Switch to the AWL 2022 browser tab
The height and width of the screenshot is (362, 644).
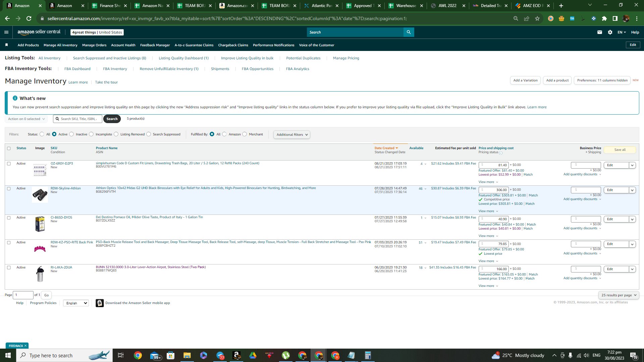(x=448, y=6)
